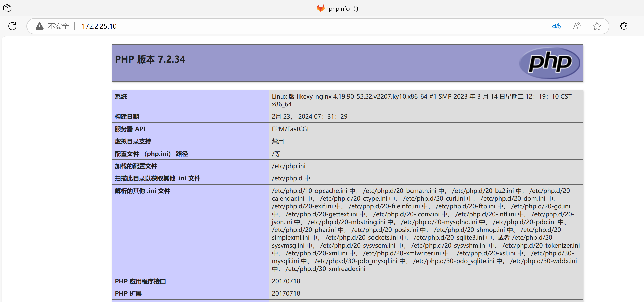This screenshot has width=644, height=302.
Task: Click the 虚拟目录支持 row label
Action: 133,141
